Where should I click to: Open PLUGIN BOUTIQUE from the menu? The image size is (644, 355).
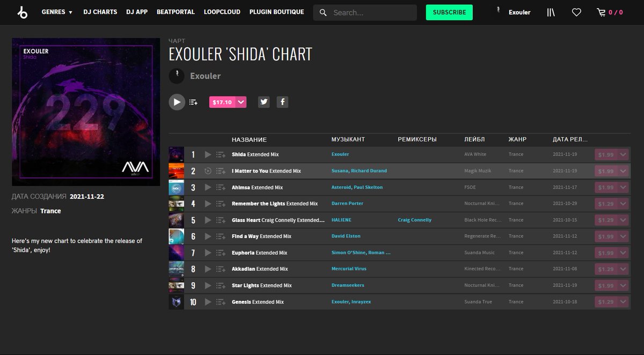(276, 12)
